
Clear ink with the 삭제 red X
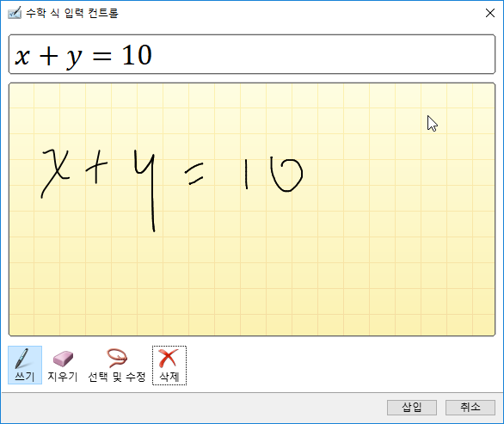pyautogui.click(x=169, y=366)
